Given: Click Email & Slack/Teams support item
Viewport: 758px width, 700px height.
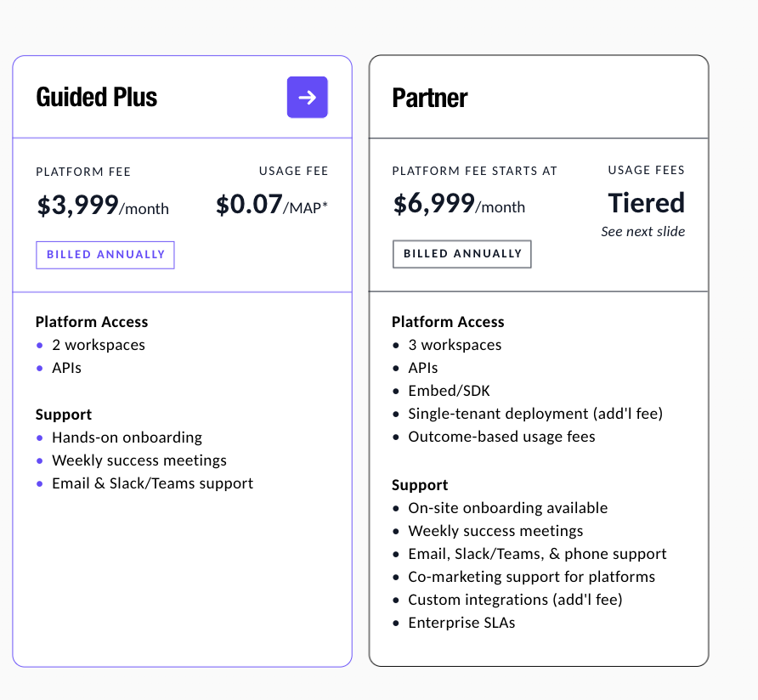Looking at the screenshot, I should tap(152, 483).
